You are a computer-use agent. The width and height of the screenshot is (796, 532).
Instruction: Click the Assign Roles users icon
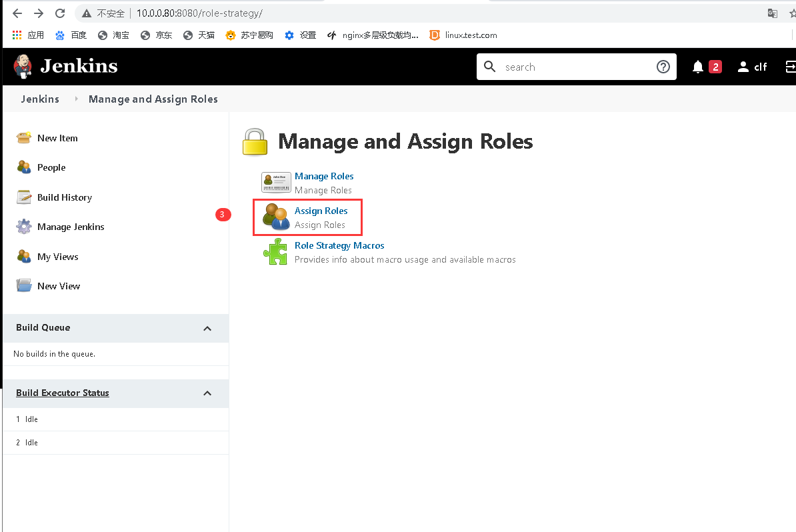point(276,217)
